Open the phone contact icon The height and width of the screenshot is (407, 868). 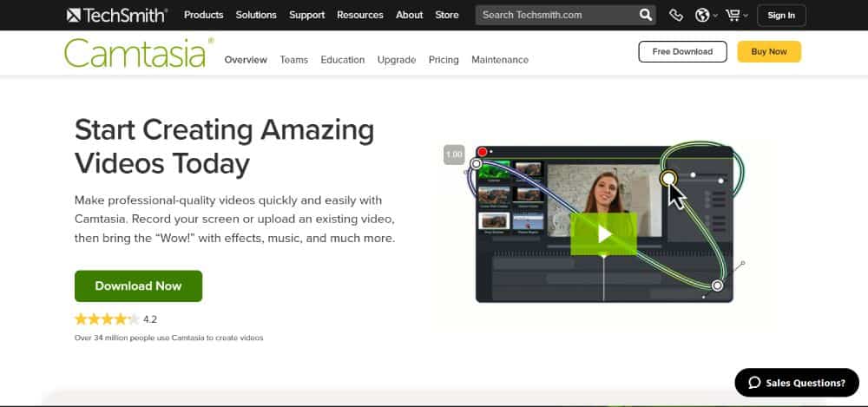[676, 15]
